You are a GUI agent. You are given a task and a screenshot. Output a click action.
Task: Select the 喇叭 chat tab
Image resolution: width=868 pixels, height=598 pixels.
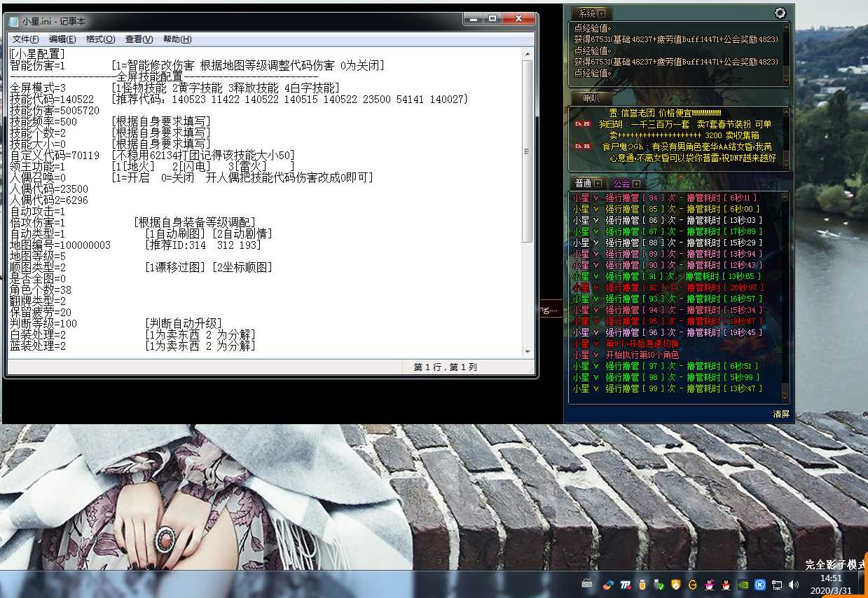pyautogui.click(x=591, y=98)
